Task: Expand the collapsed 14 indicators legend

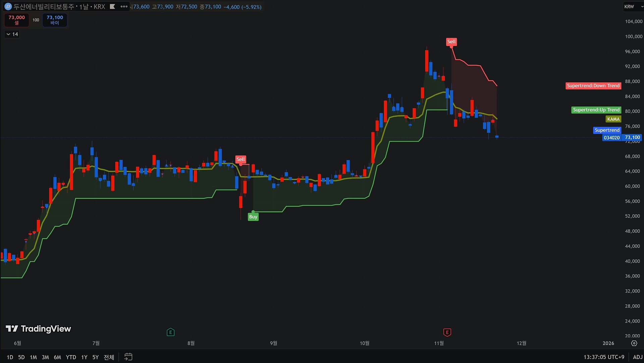Action: [x=12, y=34]
